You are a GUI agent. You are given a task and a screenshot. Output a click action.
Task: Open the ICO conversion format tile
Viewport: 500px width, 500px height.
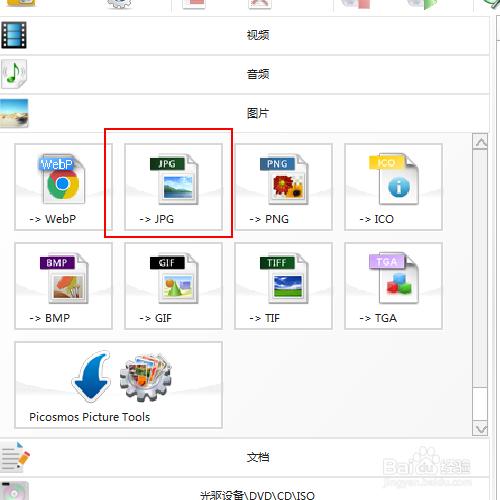pos(393,187)
